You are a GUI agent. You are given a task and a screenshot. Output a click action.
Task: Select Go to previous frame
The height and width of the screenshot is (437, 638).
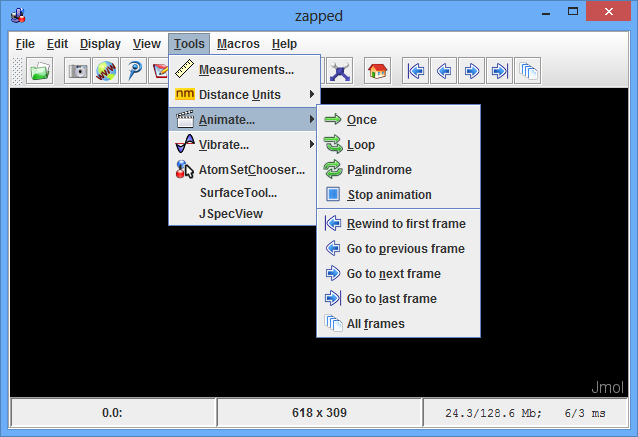(398, 249)
